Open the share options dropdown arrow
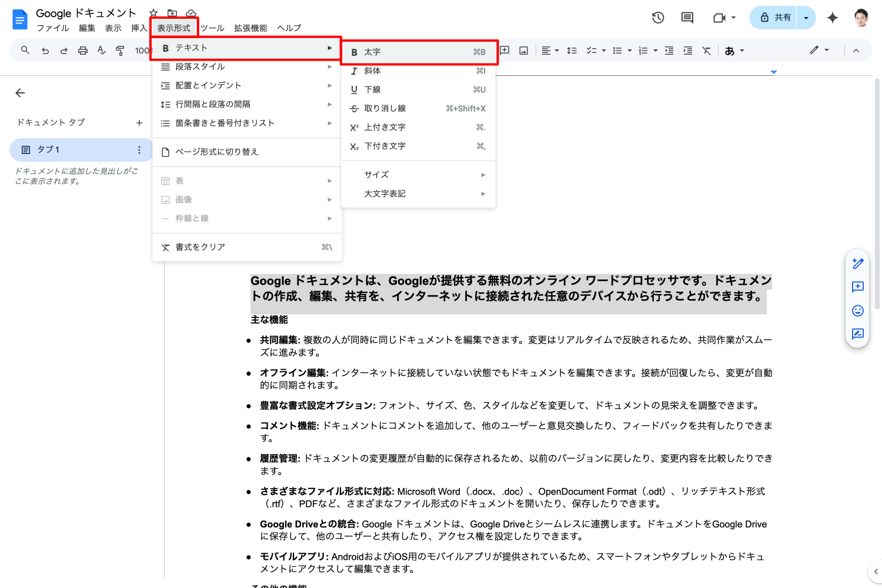Viewport: 882px width, 588px height. (x=806, y=18)
